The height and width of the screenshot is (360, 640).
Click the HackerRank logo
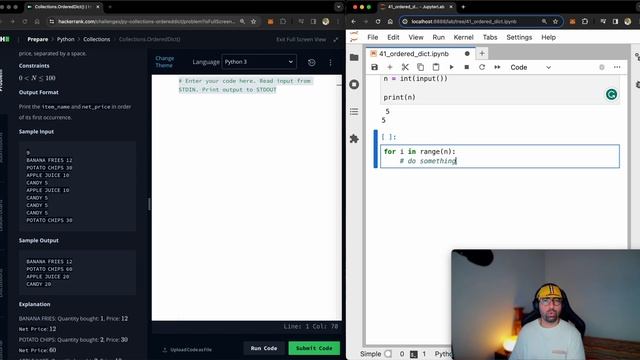point(5,39)
